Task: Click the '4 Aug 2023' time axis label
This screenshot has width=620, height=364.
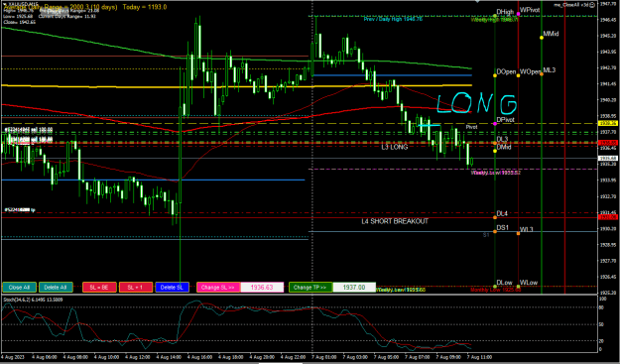Action: tap(13, 356)
